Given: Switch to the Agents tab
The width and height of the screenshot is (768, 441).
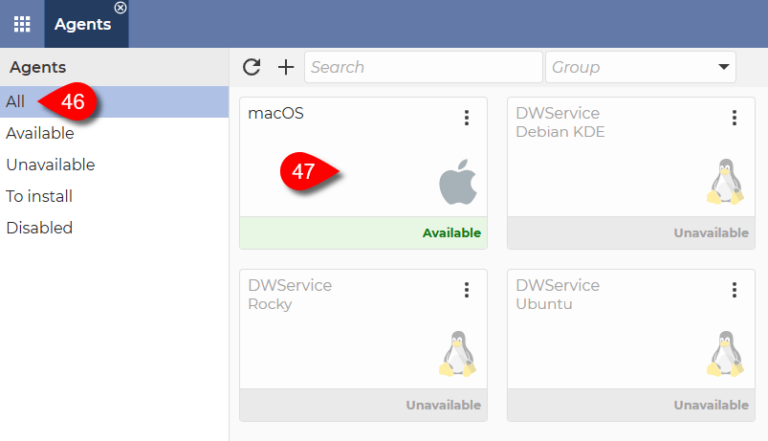Looking at the screenshot, I should [x=82, y=25].
